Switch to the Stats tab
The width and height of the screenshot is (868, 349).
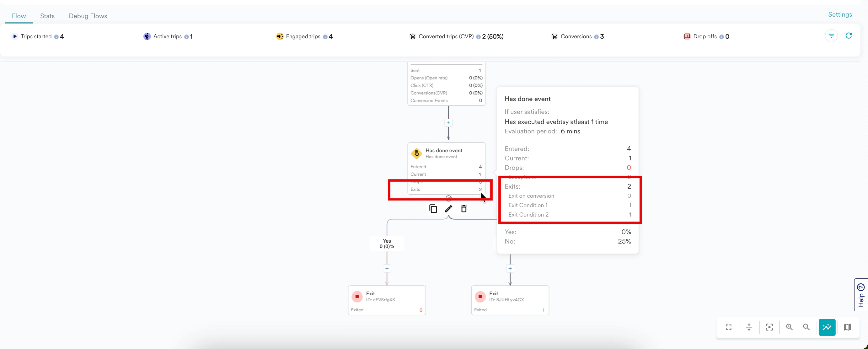(47, 16)
